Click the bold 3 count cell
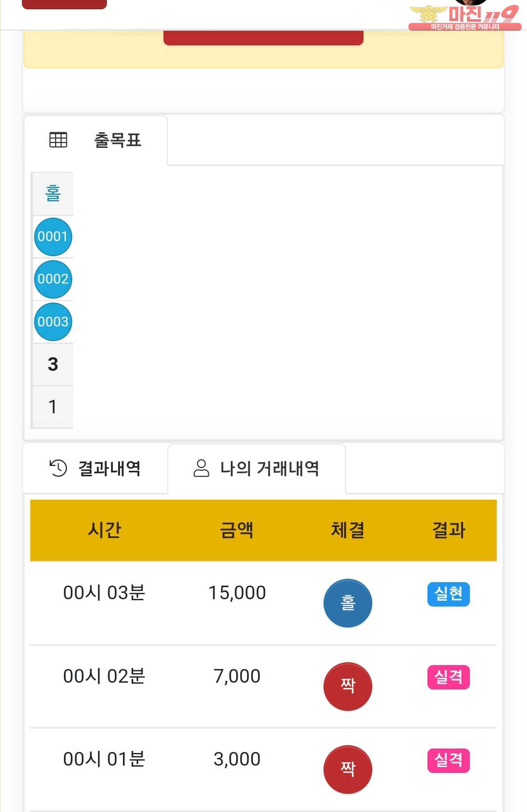527x812 pixels. pyautogui.click(x=53, y=364)
